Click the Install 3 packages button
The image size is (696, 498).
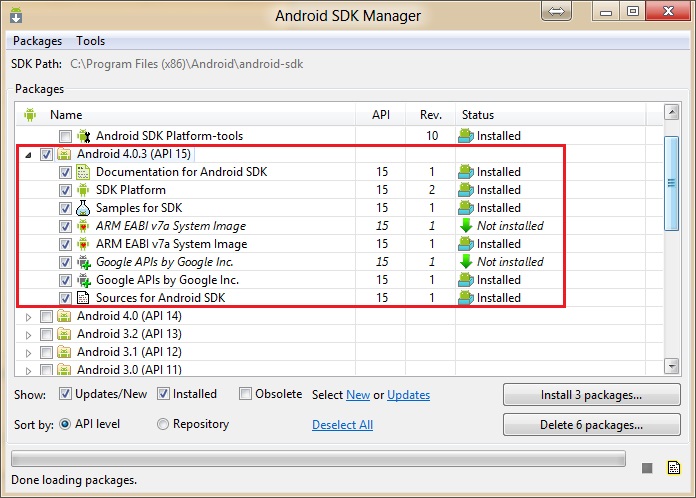pyautogui.click(x=592, y=395)
